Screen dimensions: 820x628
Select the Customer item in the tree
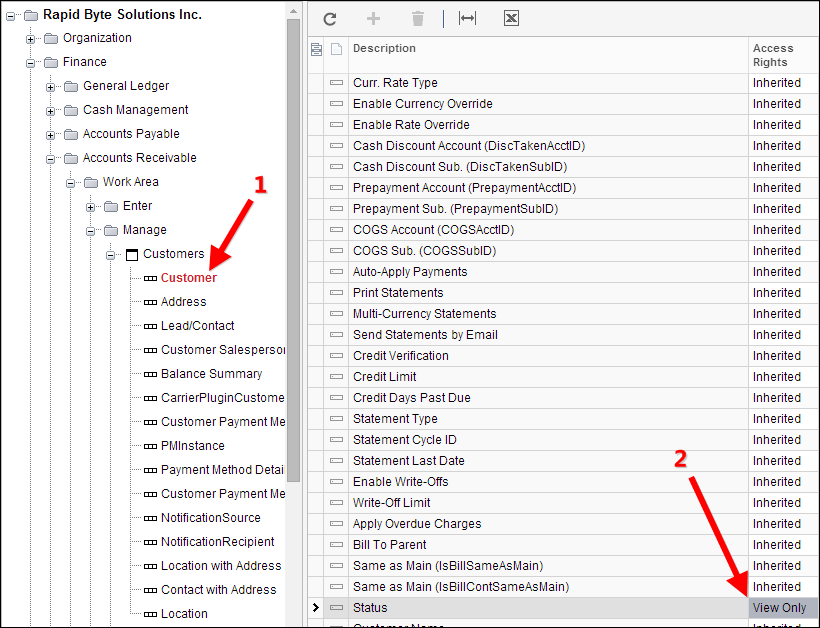pos(188,277)
